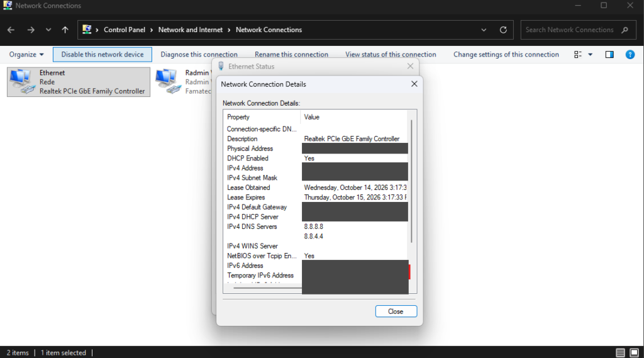Select the Ethernet adapter icon

(x=23, y=81)
